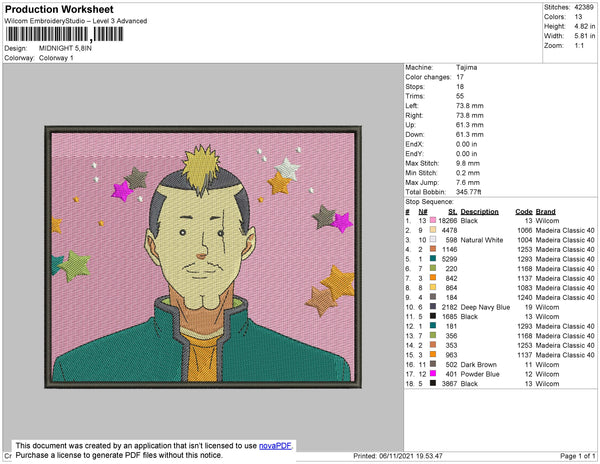
Task: Click the Left value '73.8 mm'
Action: coord(470,106)
